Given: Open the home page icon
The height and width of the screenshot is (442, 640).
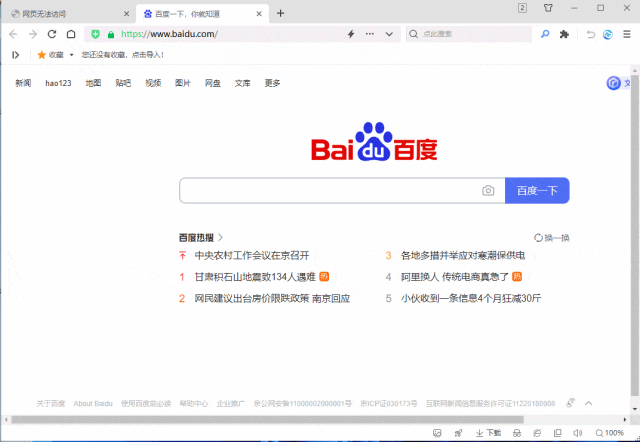Looking at the screenshot, I should 71,34.
